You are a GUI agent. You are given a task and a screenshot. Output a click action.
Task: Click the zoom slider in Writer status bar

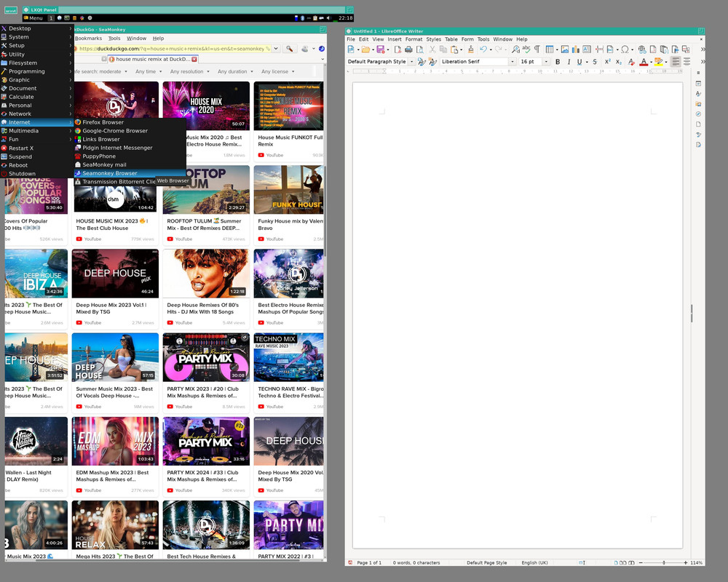pos(663,562)
